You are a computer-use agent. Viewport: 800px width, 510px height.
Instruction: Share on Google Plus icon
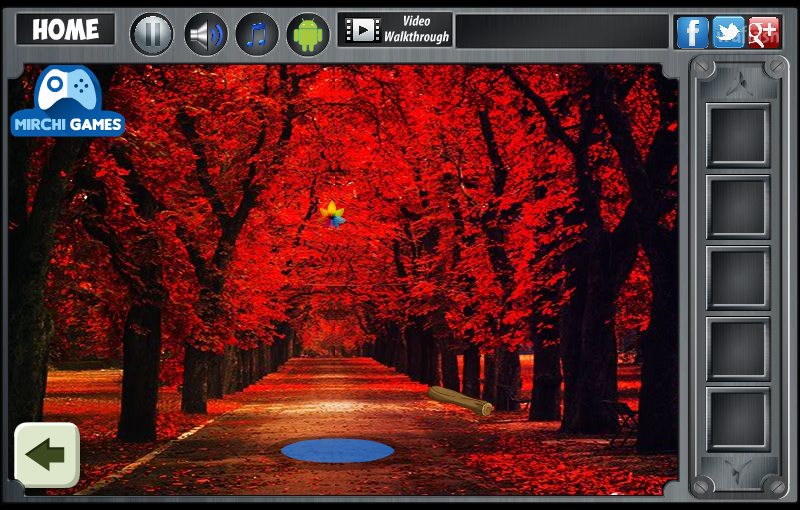click(x=764, y=32)
